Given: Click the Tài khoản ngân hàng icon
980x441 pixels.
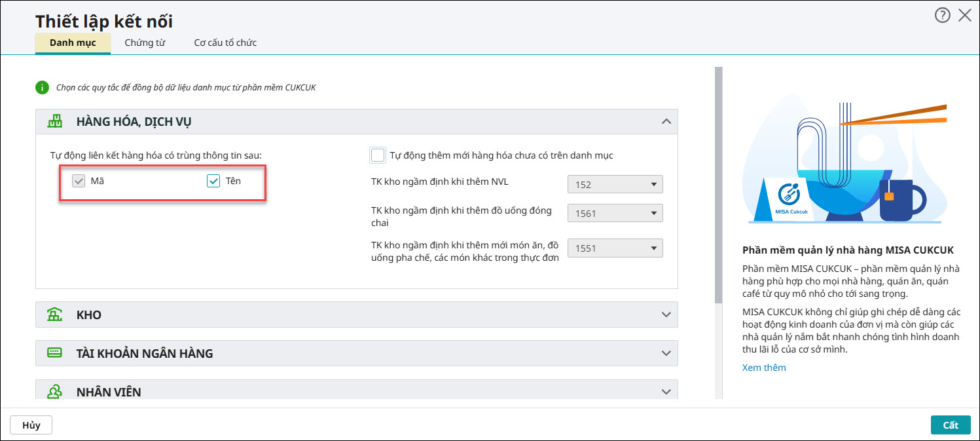Looking at the screenshot, I should (x=54, y=353).
